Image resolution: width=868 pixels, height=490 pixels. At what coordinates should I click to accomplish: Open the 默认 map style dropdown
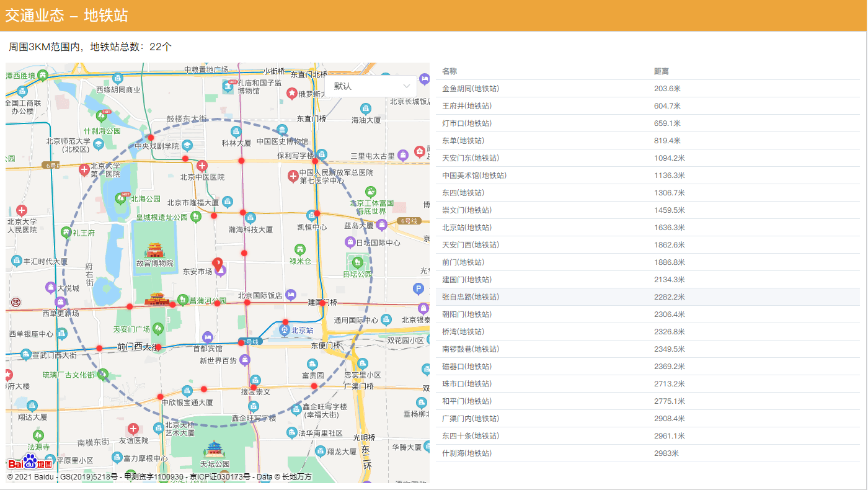pos(371,86)
